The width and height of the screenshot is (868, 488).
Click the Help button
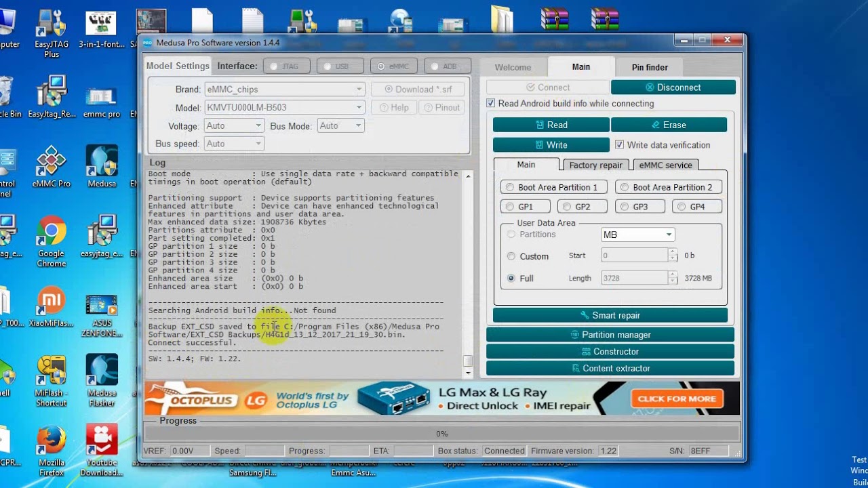[x=394, y=108]
